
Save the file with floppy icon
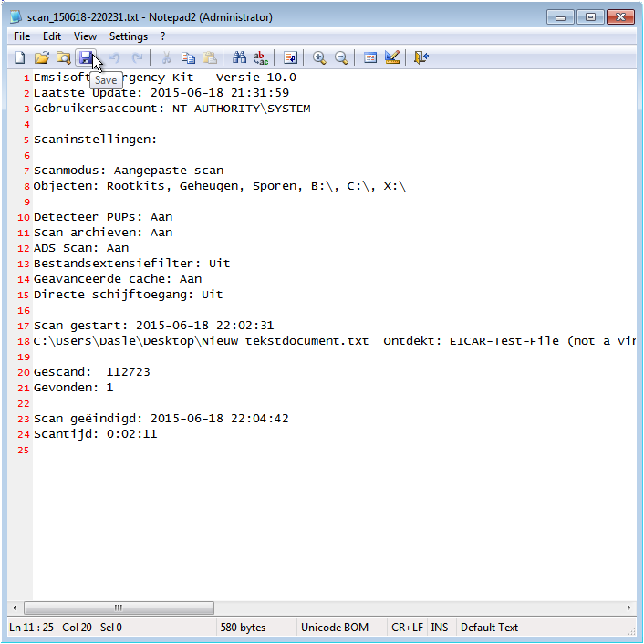pyautogui.click(x=86, y=57)
